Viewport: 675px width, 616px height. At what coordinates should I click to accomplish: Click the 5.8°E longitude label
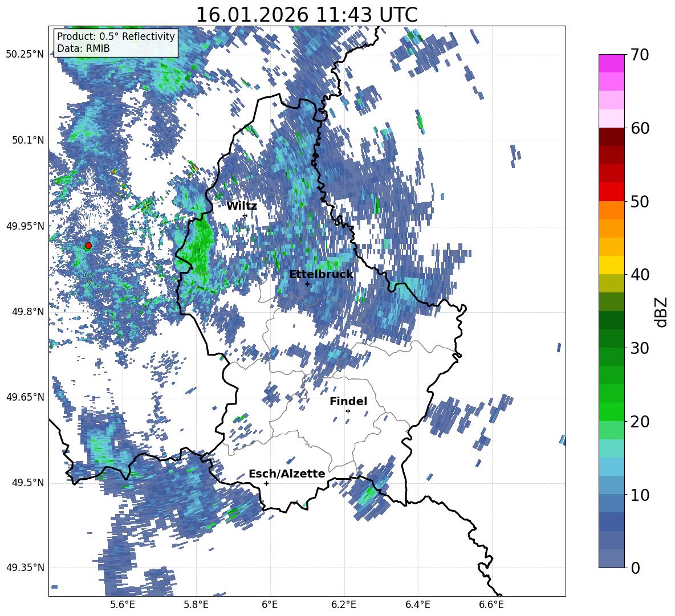(x=196, y=605)
